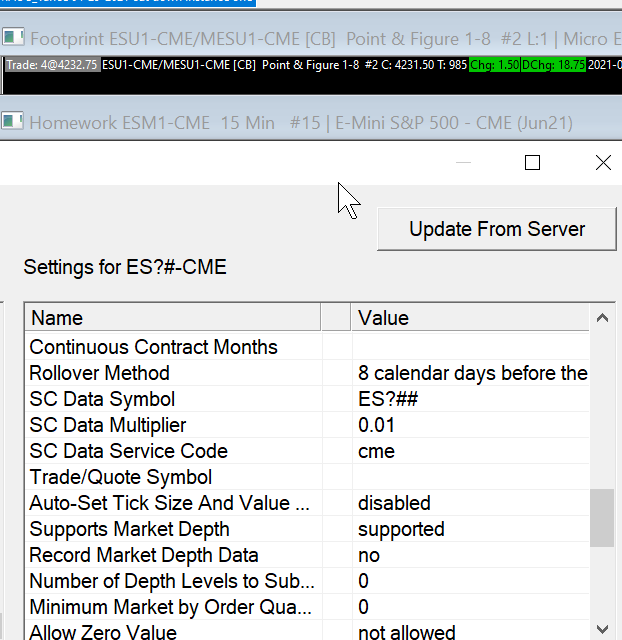Click the Settings for ES?#-CME label

125,267
